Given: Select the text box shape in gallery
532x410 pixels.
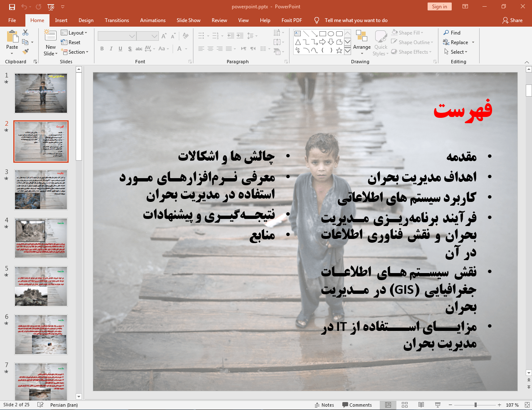Looking at the screenshot, I should coord(298,34).
